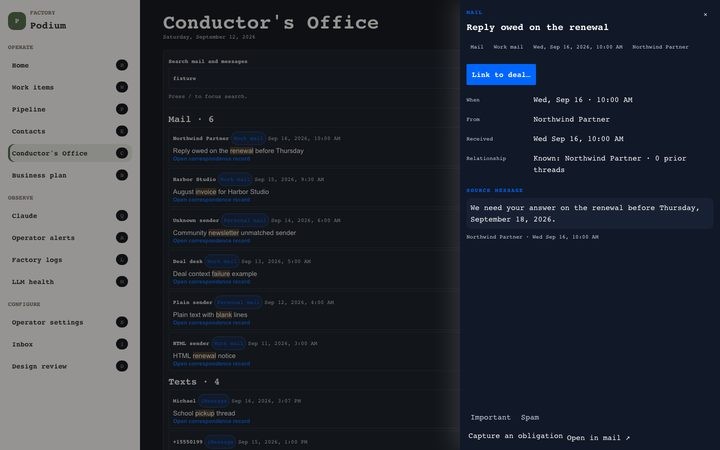Click the round badge beside Business plan
Viewport: 720px width, 450px height.
(122, 175)
